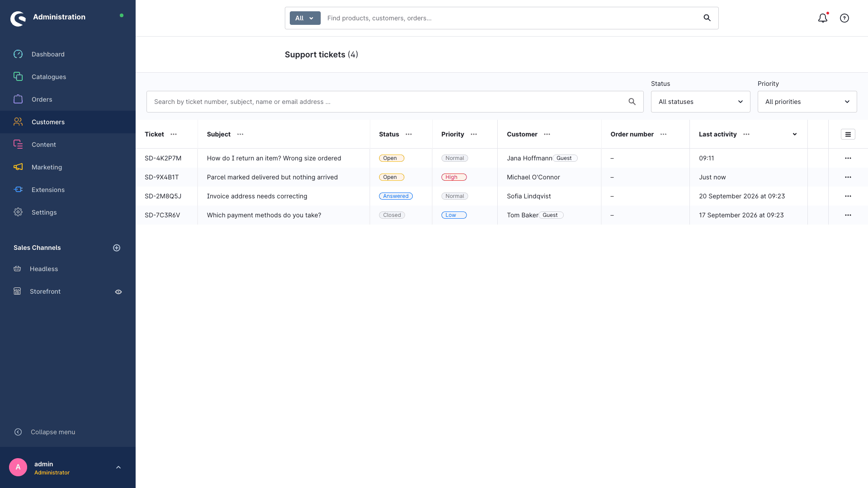Open column settings list icon
Viewport: 868px width, 488px height.
[848, 134]
